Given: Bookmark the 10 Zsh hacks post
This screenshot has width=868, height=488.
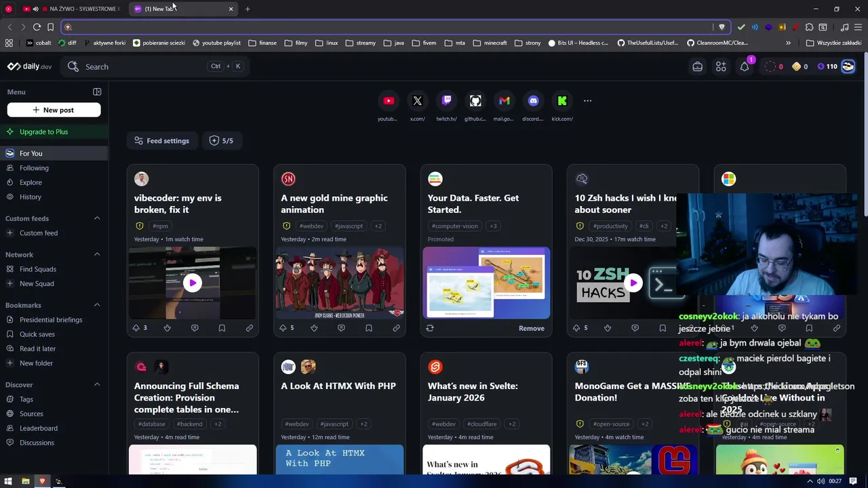Looking at the screenshot, I should (x=663, y=328).
